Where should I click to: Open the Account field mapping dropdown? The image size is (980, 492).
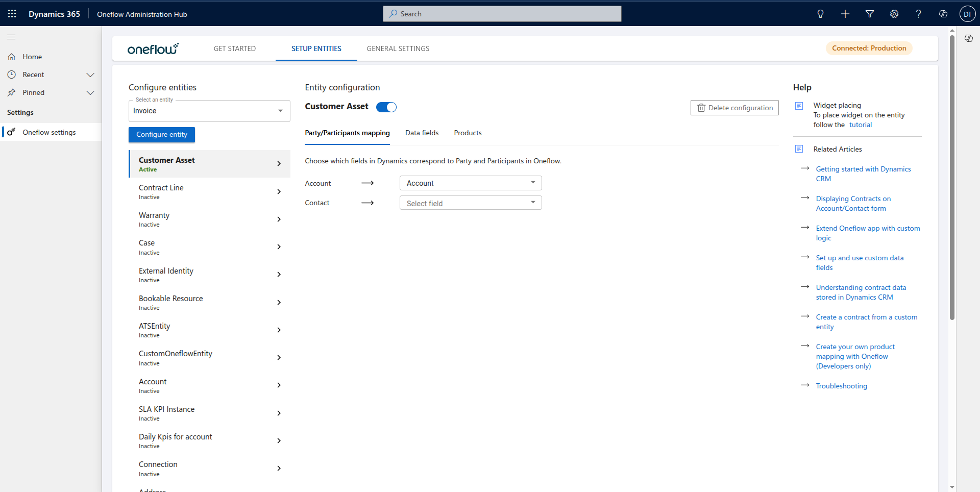(x=471, y=183)
